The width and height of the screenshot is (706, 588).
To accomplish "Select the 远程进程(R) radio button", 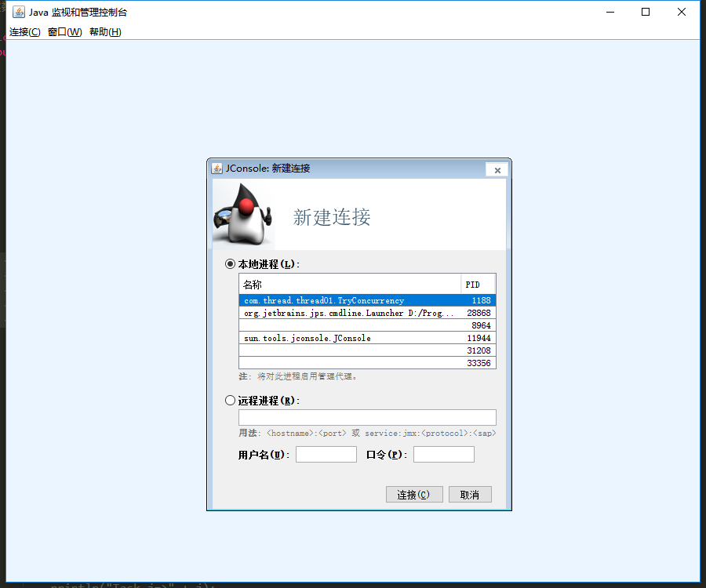I will (x=230, y=400).
